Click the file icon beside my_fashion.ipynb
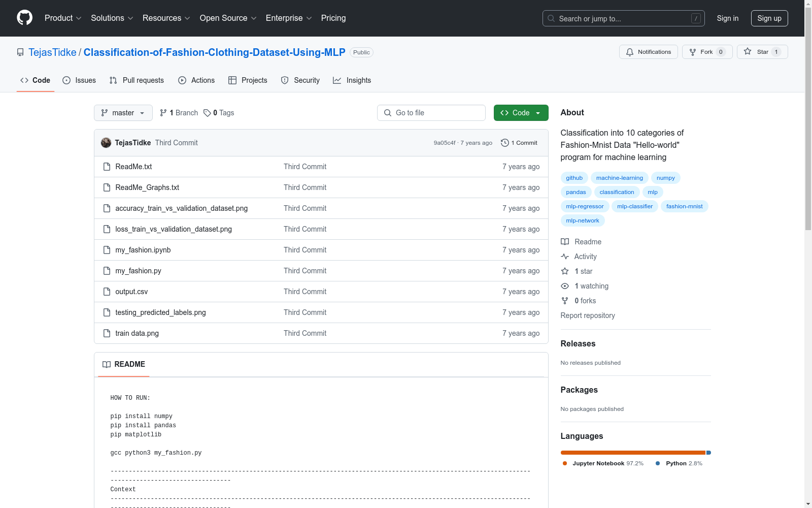Viewport: 812px width, 508px height. [x=107, y=250]
